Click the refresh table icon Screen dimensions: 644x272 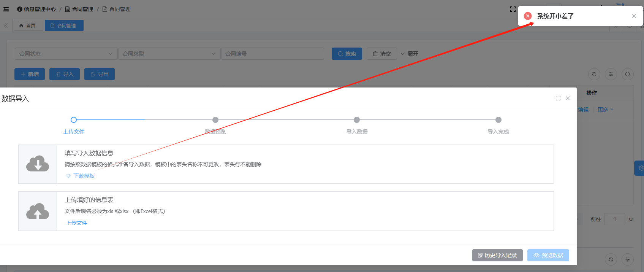pos(594,74)
